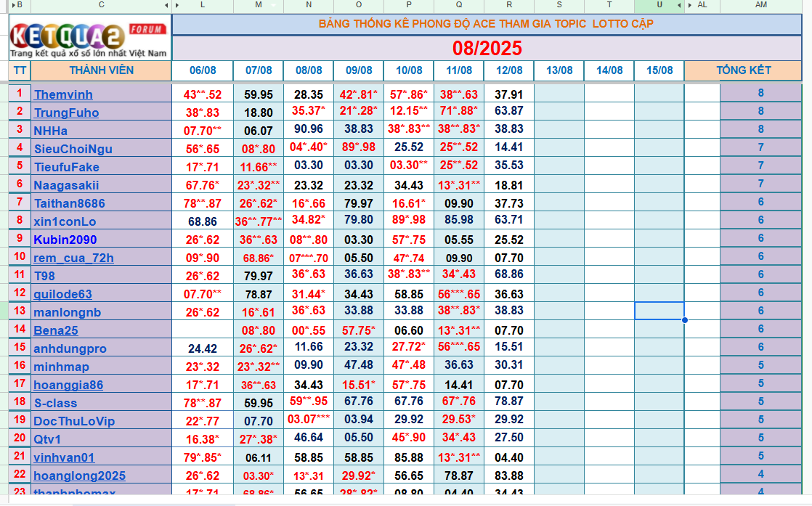
Task: Select the column N header
Action: coord(309,4)
